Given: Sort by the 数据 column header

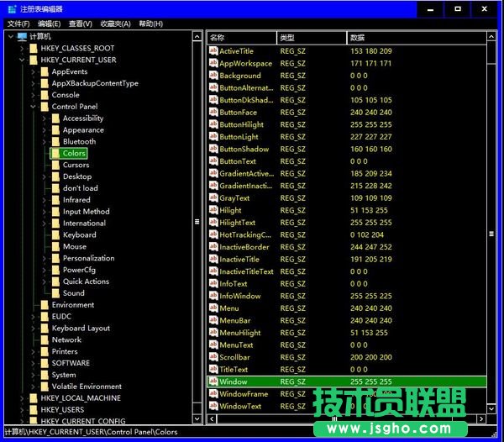Looking at the screenshot, I should point(417,38).
